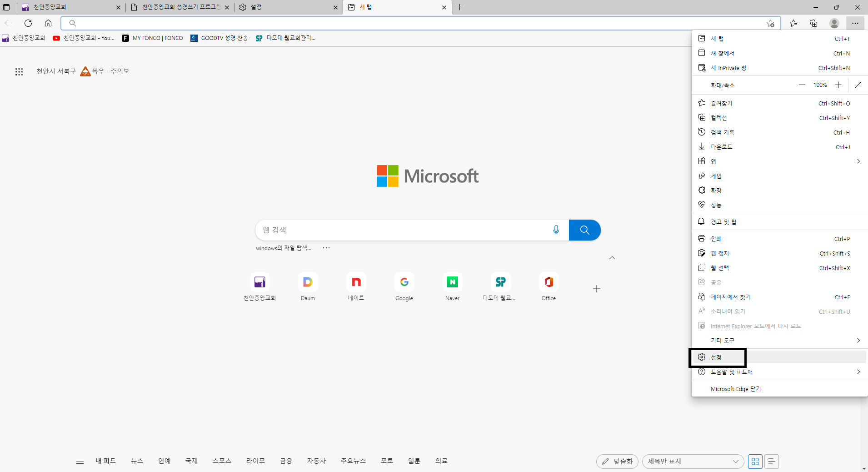This screenshot has height=472, width=868.
Task: Open 경고 및 팁 menu entry
Action: [x=779, y=222]
